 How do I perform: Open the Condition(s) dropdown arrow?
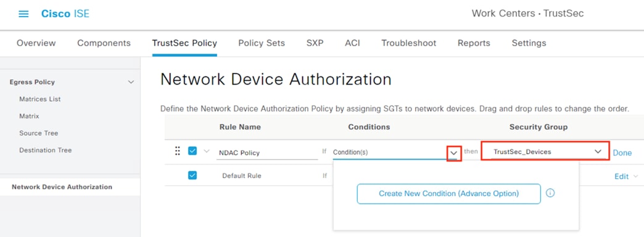pyautogui.click(x=454, y=153)
